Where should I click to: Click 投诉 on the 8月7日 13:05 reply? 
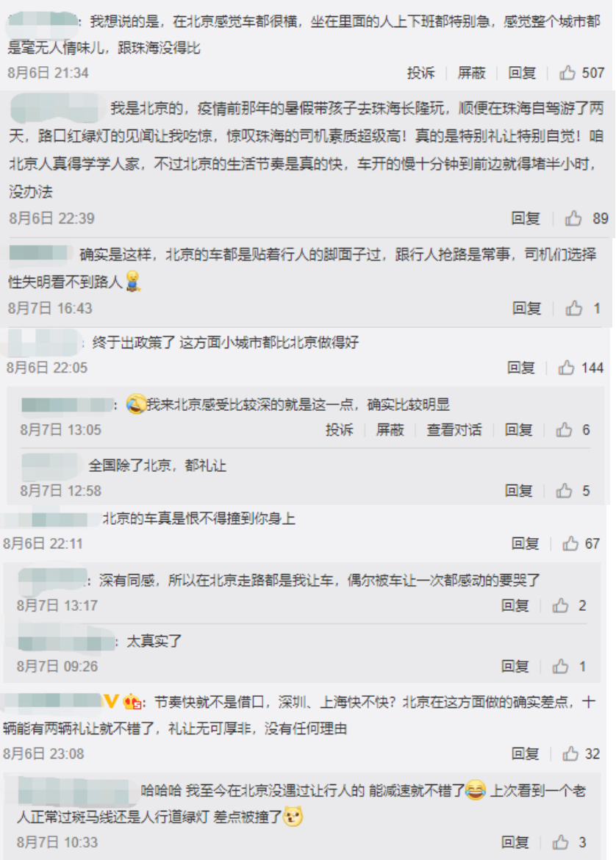coord(340,430)
